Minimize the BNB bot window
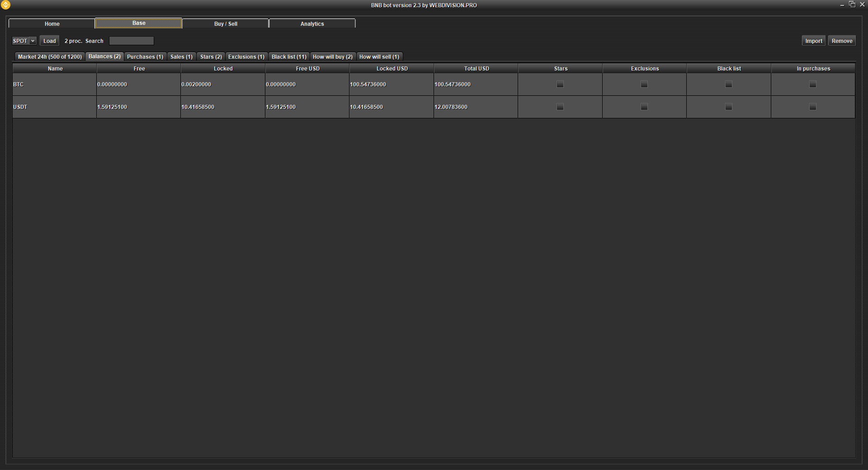The height and width of the screenshot is (470, 868). 842,5
